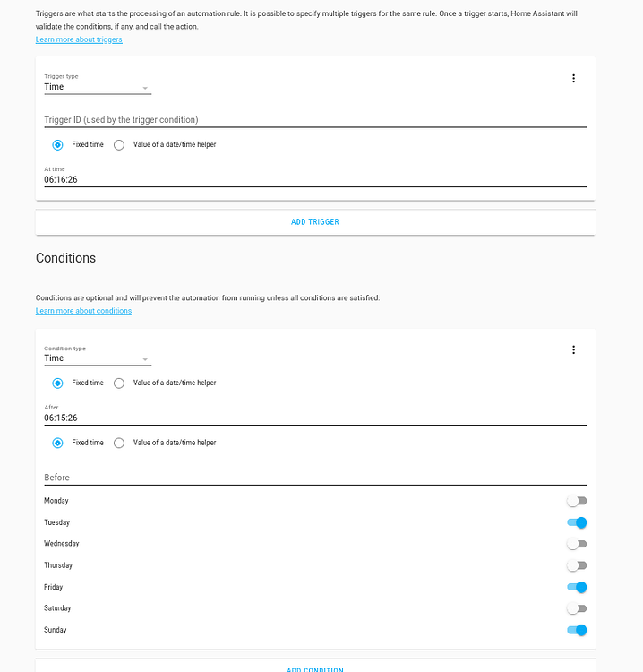Open the Trigger type dropdown
The width and height of the screenshot is (643, 672).
(x=98, y=83)
